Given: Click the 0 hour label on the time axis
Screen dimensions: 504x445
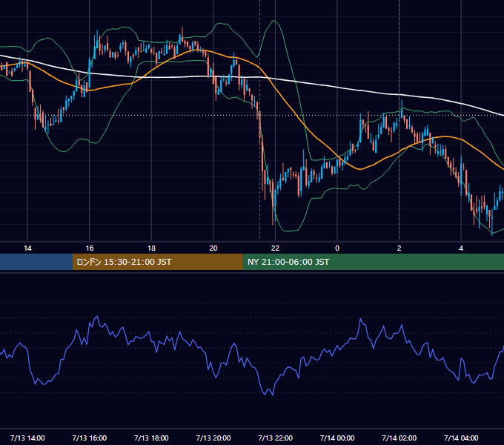Looking at the screenshot, I should point(337,248).
